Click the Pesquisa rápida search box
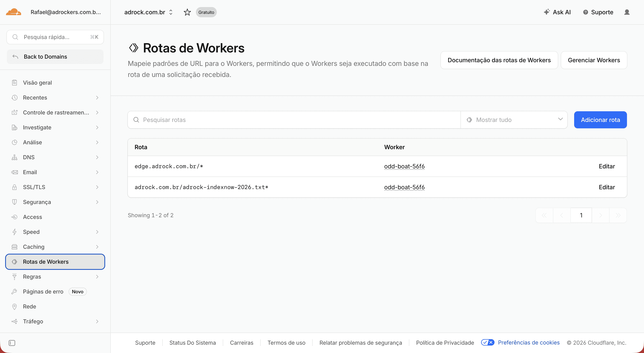Screen dimensions: 644x353 pos(55,37)
